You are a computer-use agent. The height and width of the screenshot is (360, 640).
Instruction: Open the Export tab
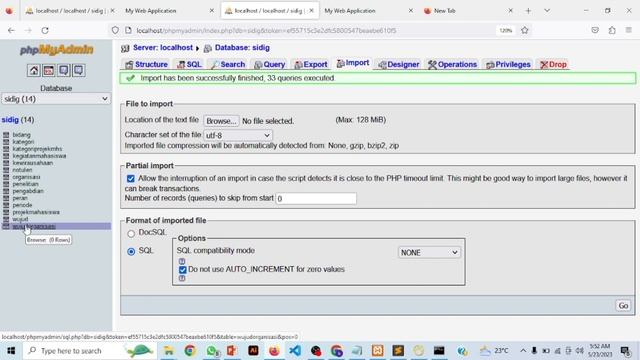click(x=311, y=64)
